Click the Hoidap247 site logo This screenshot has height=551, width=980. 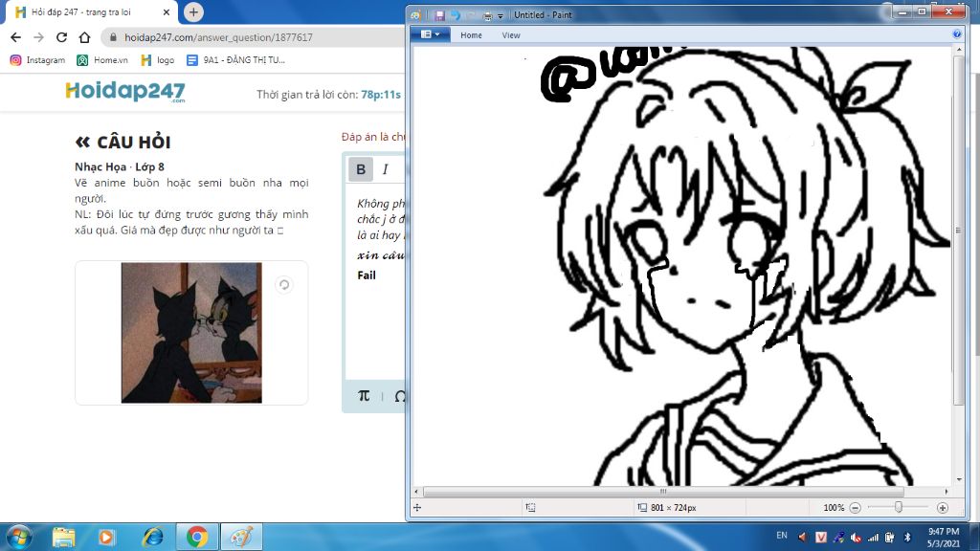point(125,92)
